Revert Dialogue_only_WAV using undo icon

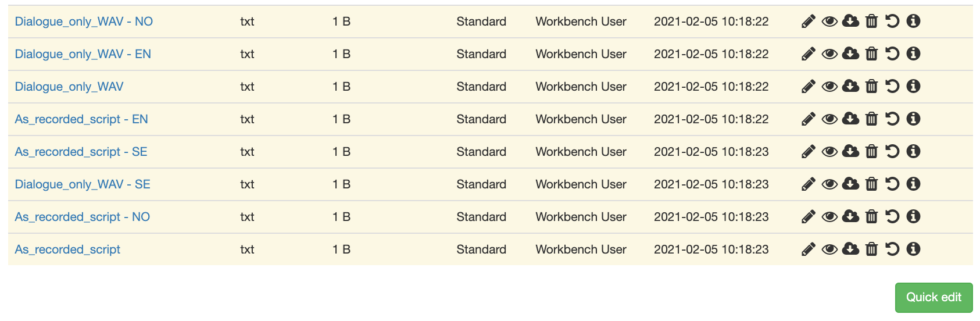[892, 86]
